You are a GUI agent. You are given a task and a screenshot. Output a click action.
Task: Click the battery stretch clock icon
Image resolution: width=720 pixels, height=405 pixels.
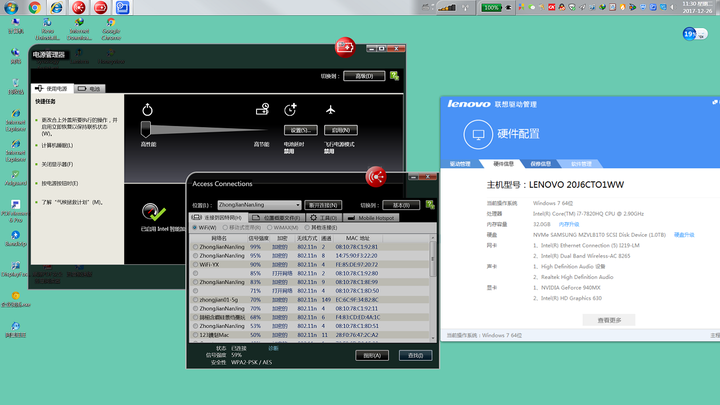290,109
